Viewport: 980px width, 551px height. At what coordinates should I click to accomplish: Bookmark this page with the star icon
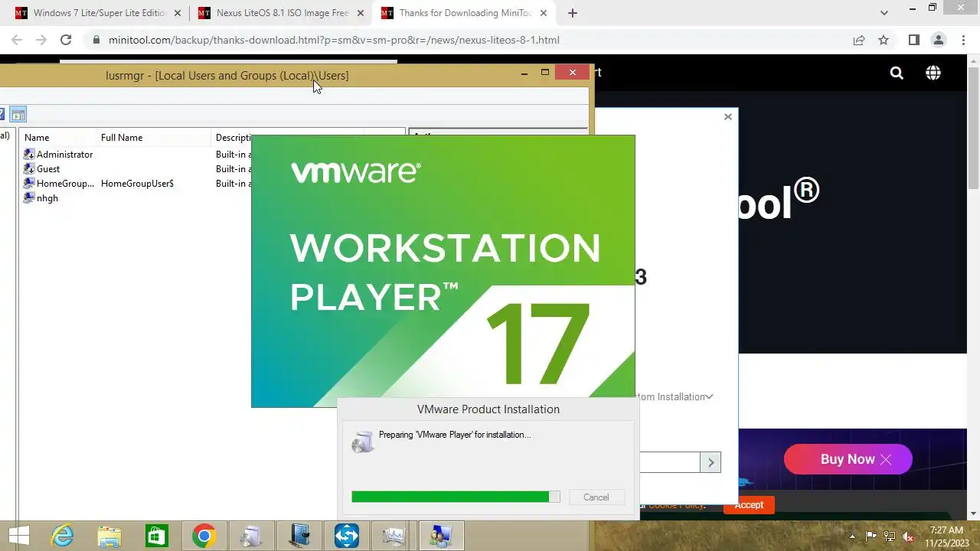(884, 40)
